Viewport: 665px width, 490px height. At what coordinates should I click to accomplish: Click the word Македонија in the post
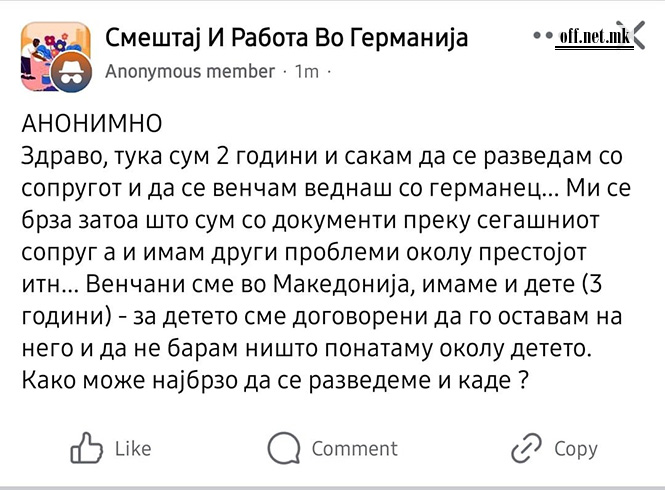(x=340, y=285)
